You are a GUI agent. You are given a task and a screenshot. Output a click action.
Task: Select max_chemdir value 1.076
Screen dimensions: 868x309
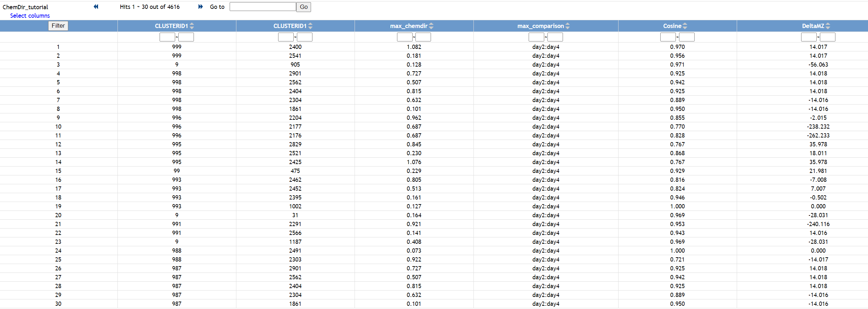[414, 162]
